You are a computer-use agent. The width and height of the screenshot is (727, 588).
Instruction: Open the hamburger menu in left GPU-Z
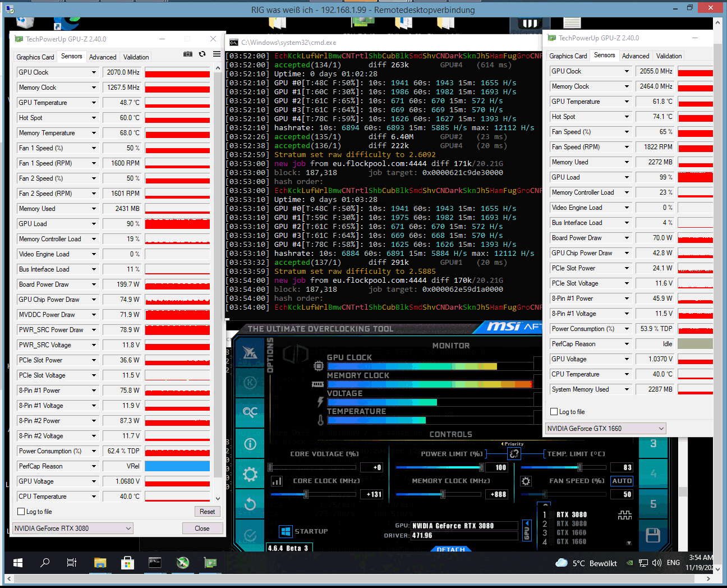coord(217,54)
